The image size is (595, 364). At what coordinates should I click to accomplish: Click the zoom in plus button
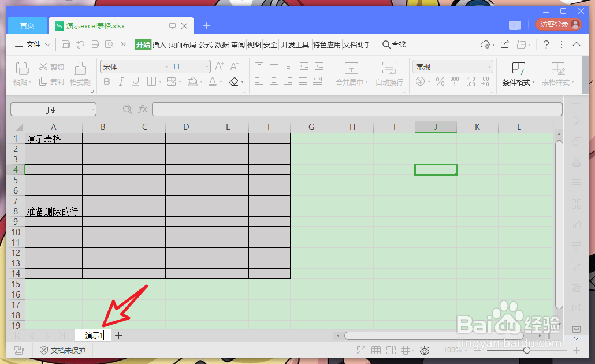click(577, 350)
